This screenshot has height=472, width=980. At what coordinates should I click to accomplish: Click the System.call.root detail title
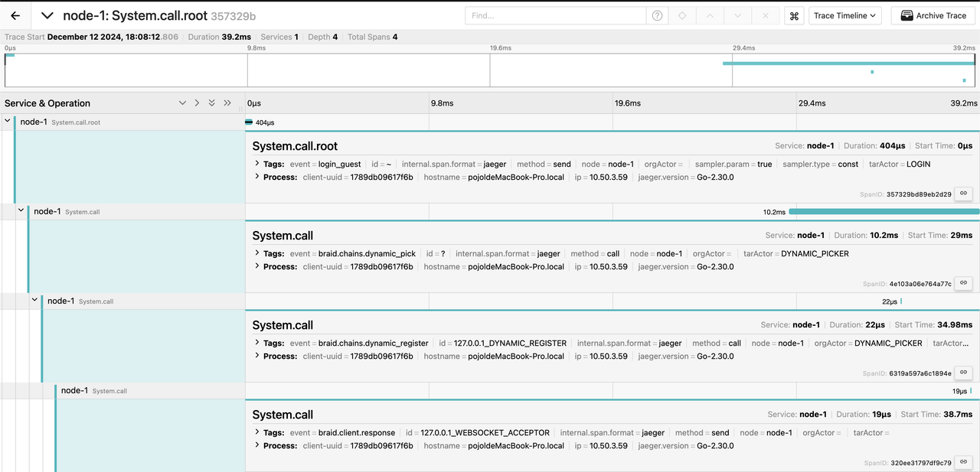coord(295,146)
